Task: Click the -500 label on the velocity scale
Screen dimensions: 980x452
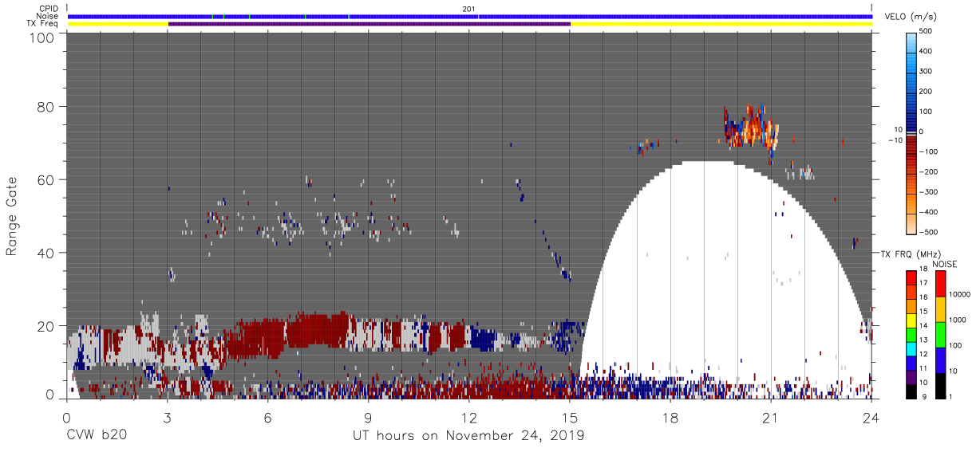Action: pos(927,232)
